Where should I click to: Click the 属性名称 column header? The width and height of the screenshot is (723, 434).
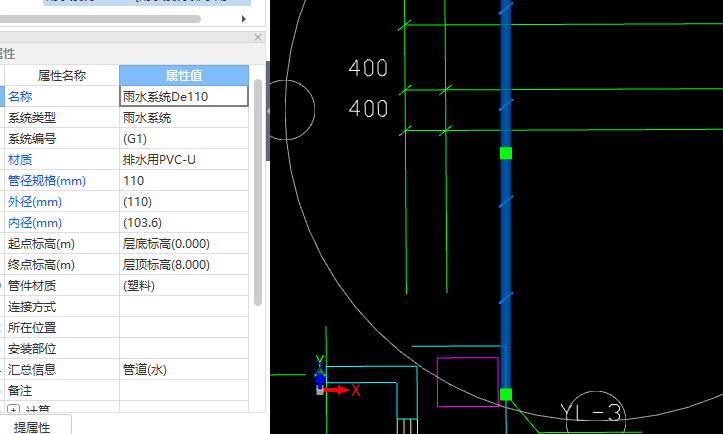[62, 75]
